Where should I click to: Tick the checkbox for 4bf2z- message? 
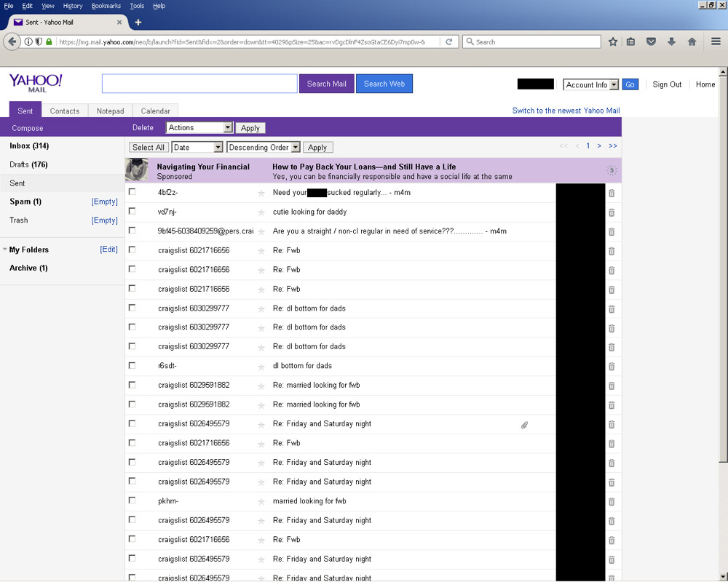132,191
